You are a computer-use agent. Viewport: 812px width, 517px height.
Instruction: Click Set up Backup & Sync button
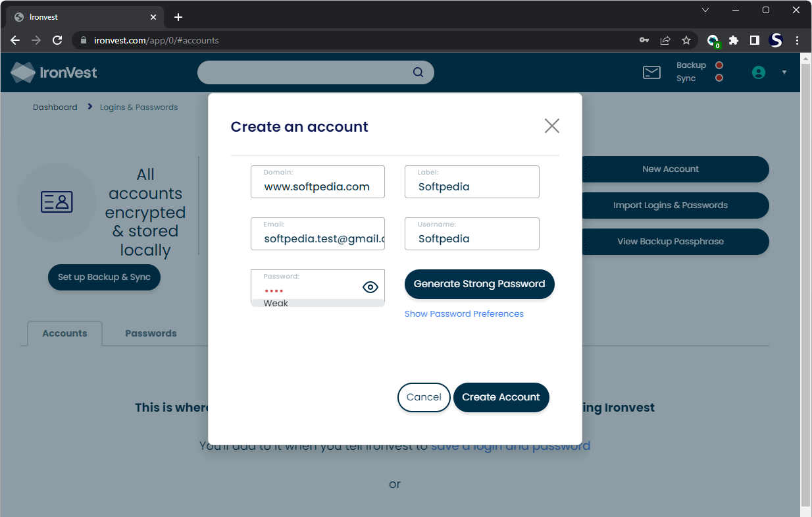(104, 277)
